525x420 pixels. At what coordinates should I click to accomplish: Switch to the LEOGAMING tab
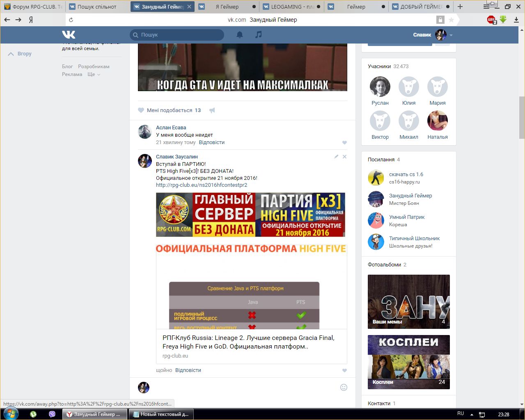tap(292, 7)
